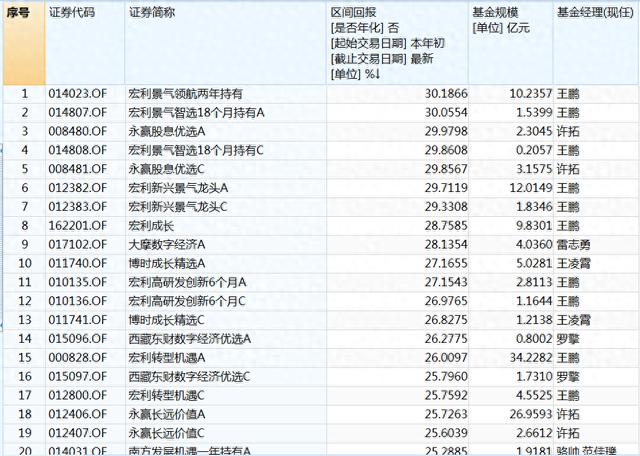This screenshot has width=640, height=456.
Task: Select code cell 162201.OF
Action: [x=78, y=226]
